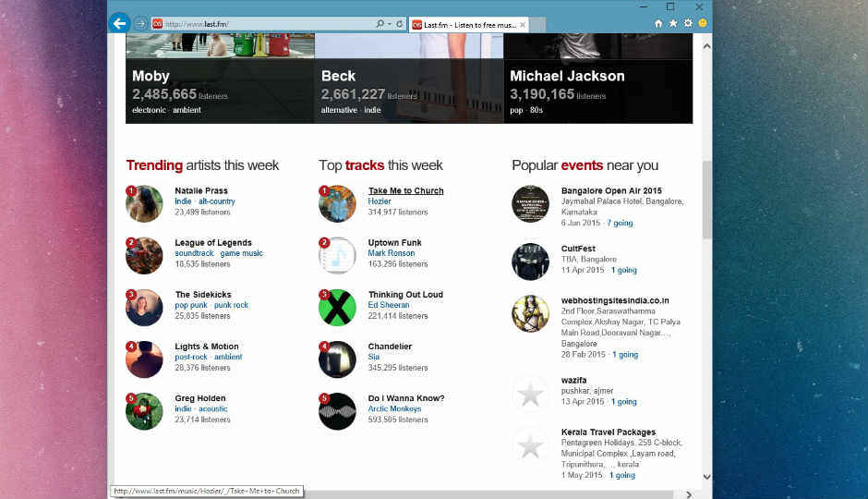
Task: Click Kerala Travel Packages star placeholder icon
Action: 530,445
